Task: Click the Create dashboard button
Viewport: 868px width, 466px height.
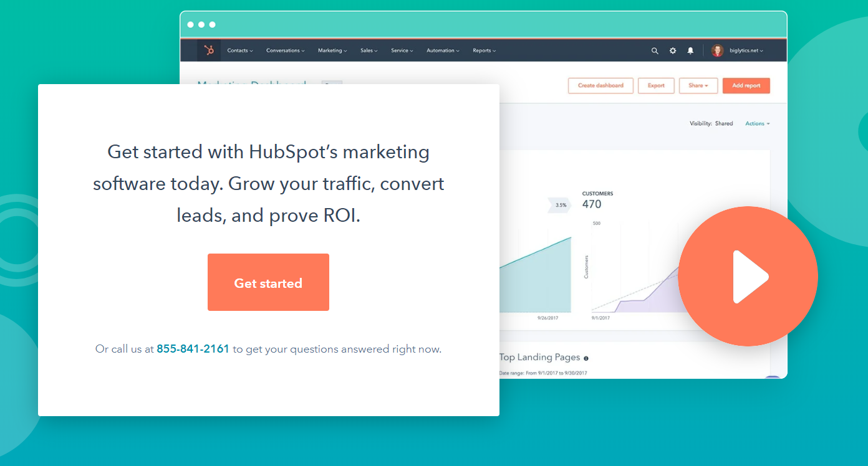Action: 600,85
